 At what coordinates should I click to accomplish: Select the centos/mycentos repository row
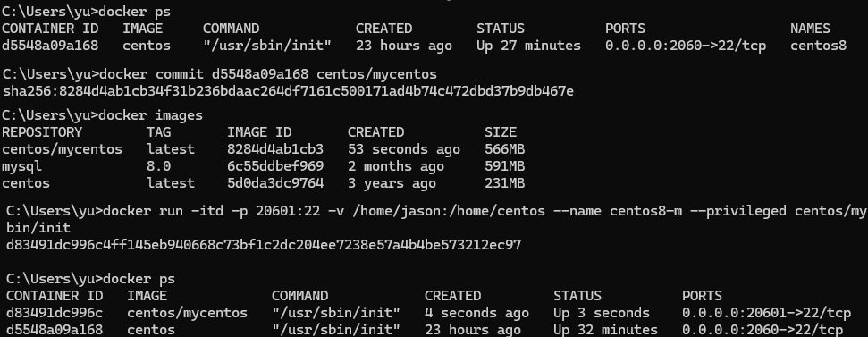click(x=264, y=149)
